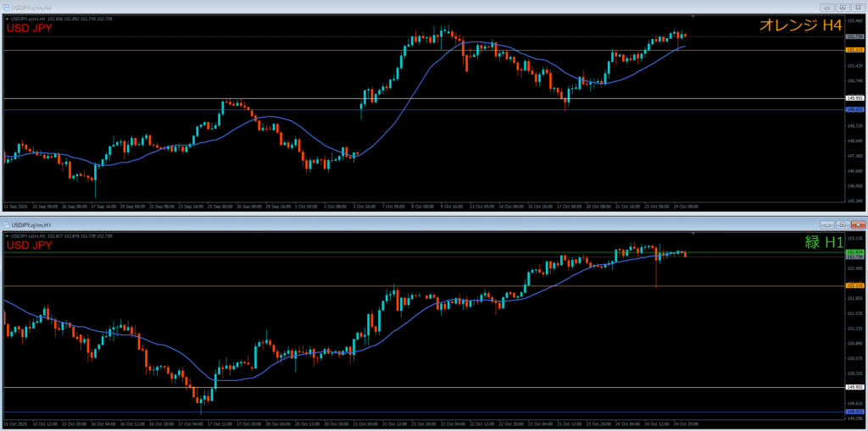The width and height of the screenshot is (868, 431).
Task: Select the blue 149.433 price label on H1 chart
Action: [x=854, y=412]
